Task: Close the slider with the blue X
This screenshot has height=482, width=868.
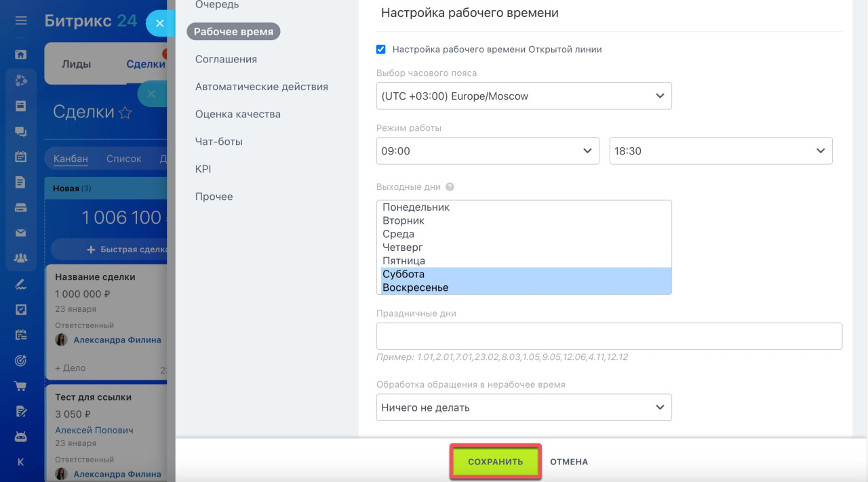Action: 160,24
